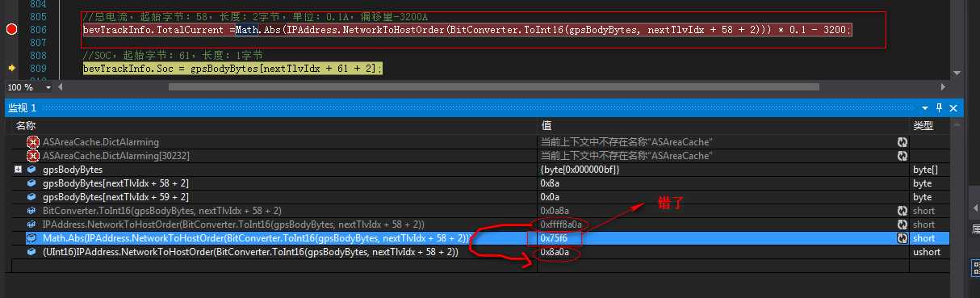Screen dimensions: 980x298
Task: Click the value 0x0a in the watch
Action: (x=550, y=197)
